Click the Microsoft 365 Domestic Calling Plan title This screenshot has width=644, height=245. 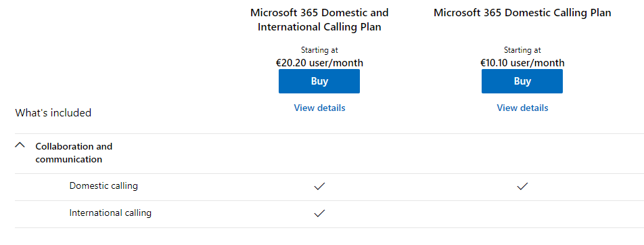(x=522, y=13)
